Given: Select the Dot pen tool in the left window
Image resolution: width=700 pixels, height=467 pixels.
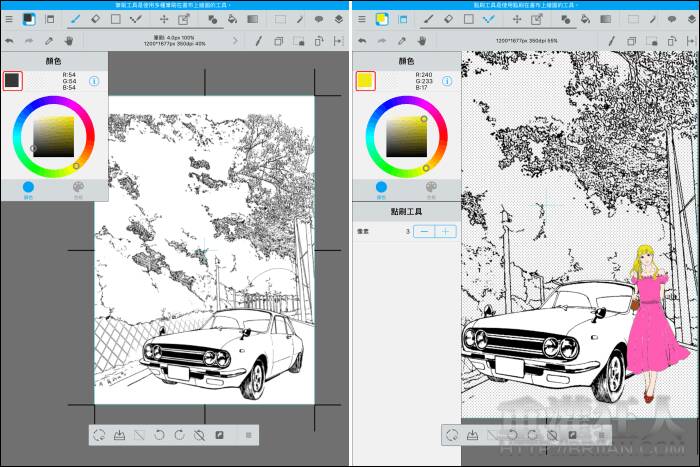Looking at the screenshot, I should click(x=136, y=19).
